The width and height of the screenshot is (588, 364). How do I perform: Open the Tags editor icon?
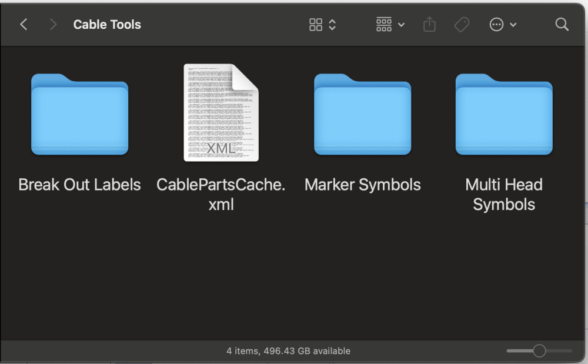[462, 25]
